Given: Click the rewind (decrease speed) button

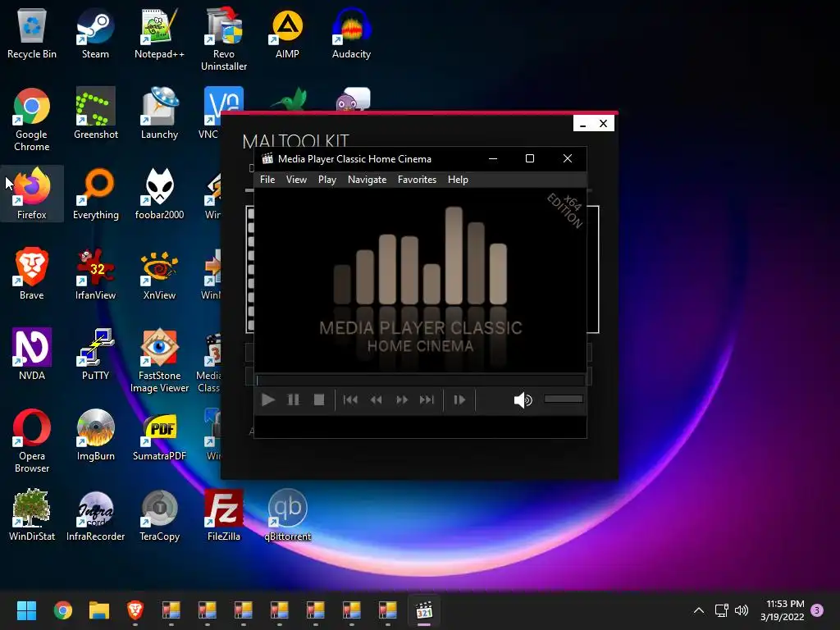Looking at the screenshot, I should click(x=376, y=399).
